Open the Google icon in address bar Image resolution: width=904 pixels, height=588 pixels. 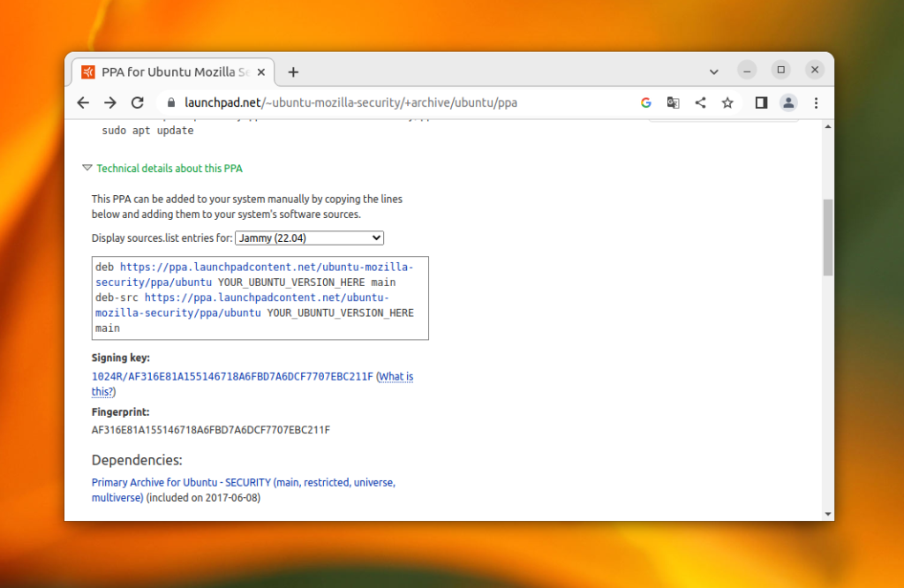point(645,102)
